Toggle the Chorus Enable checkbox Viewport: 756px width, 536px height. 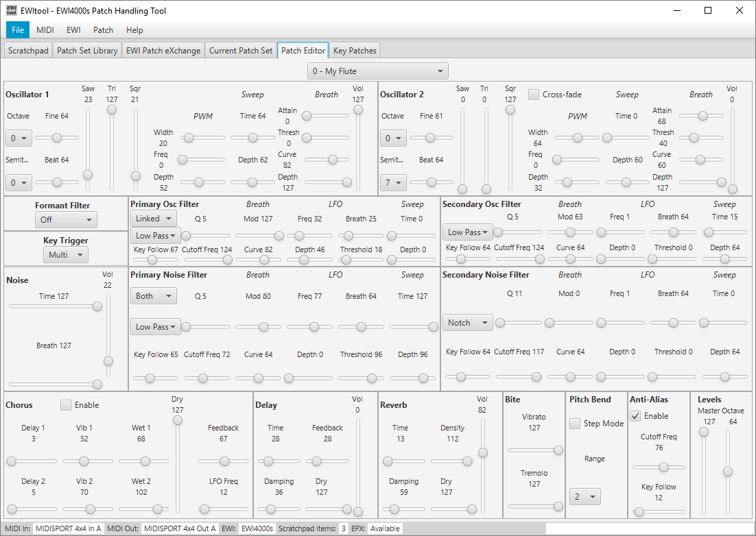[66, 405]
